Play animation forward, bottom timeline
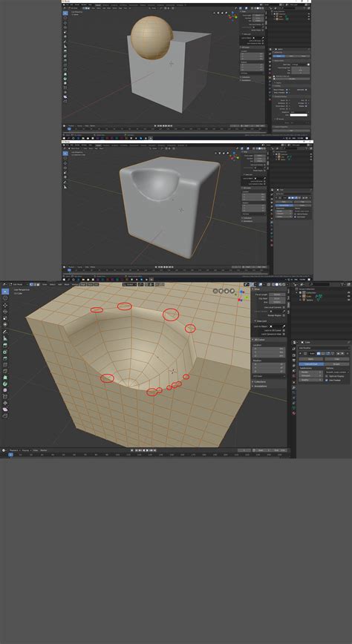 coord(148,450)
